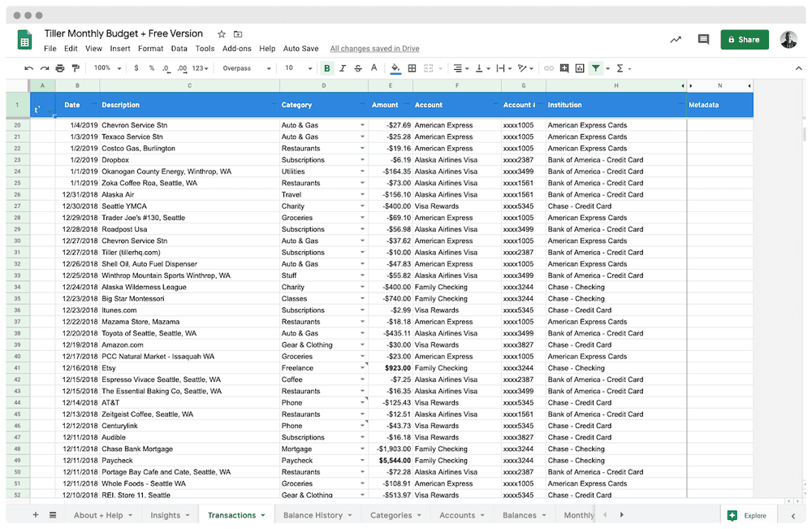This screenshot has width=812, height=529.
Task: Show the all sheets list
Action: point(53,514)
